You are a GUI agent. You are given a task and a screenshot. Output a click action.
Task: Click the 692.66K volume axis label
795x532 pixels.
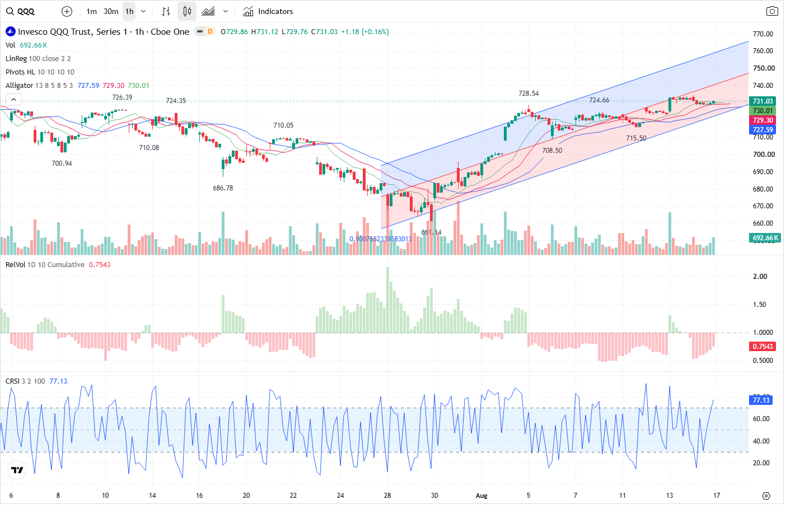(x=765, y=238)
